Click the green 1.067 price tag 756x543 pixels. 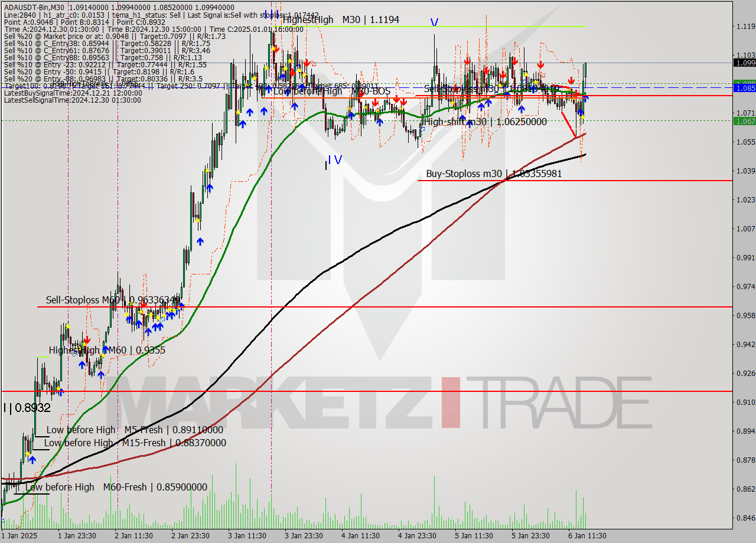744,121
